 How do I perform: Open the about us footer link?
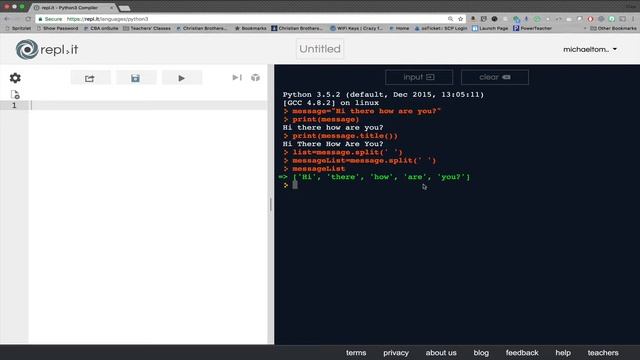pos(441,353)
